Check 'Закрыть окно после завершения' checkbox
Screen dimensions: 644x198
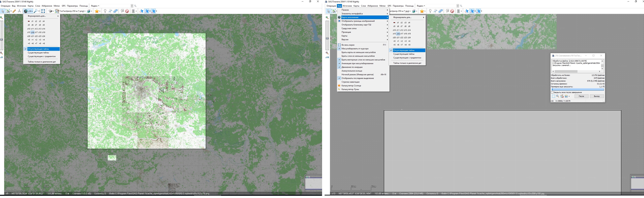(x=552, y=92)
